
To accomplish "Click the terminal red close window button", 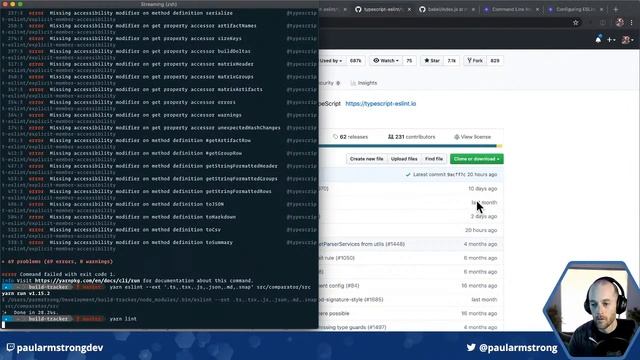I will tap(5, 4).
